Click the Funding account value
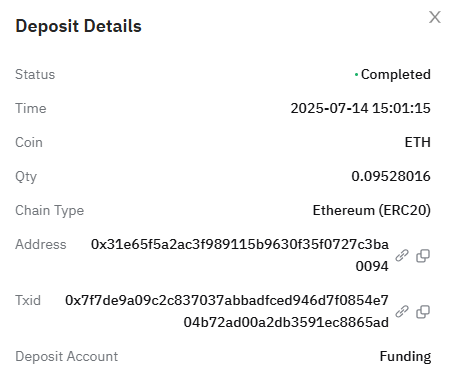The width and height of the screenshot is (450, 377). (405, 356)
